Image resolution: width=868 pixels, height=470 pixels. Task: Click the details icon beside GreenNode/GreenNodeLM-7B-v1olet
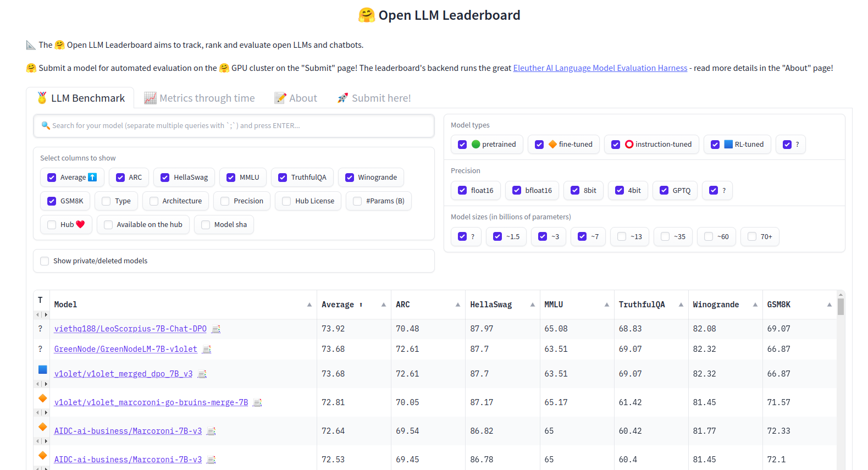click(207, 350)
